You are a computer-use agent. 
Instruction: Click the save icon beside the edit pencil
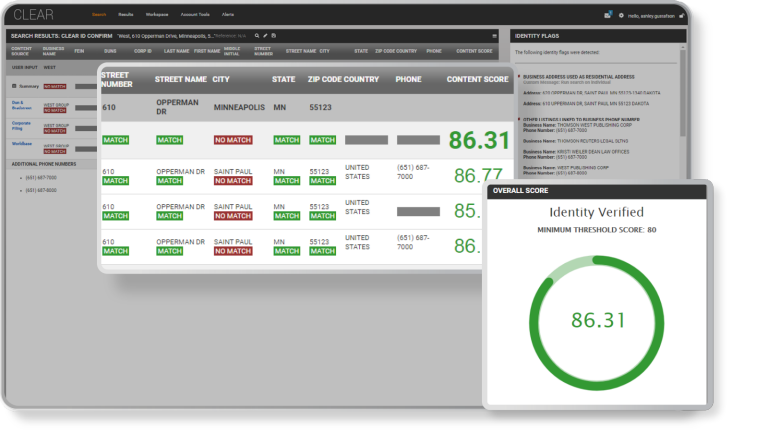273,35
